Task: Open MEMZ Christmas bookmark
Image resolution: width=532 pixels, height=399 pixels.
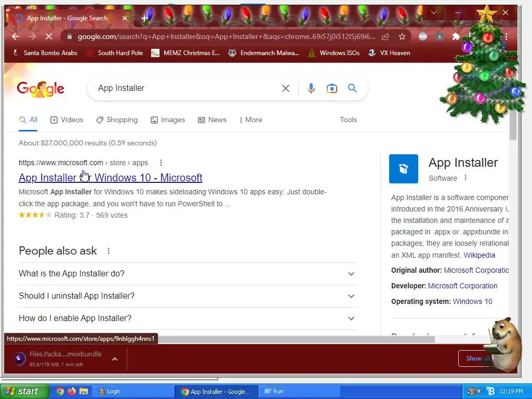Action: 185,53
